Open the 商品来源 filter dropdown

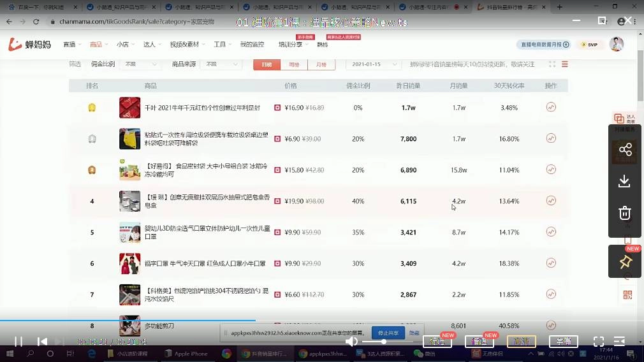221,64
